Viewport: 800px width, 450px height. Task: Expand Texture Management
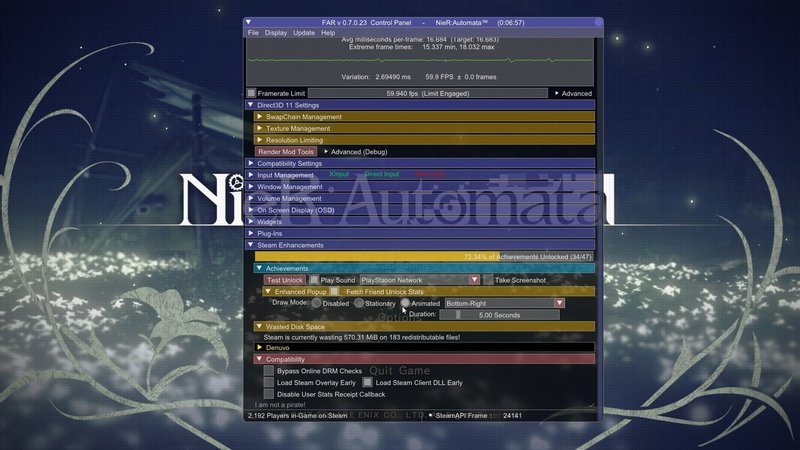[424, 129]
